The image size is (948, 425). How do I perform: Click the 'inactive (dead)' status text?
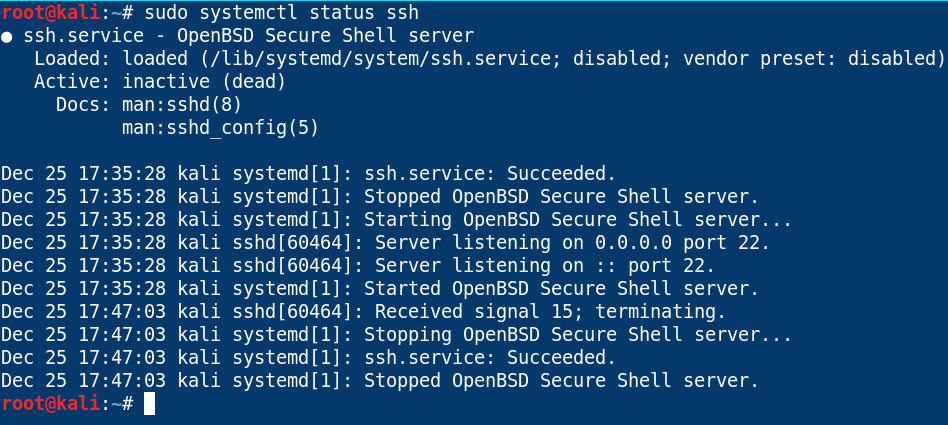[x=204, y=82]
